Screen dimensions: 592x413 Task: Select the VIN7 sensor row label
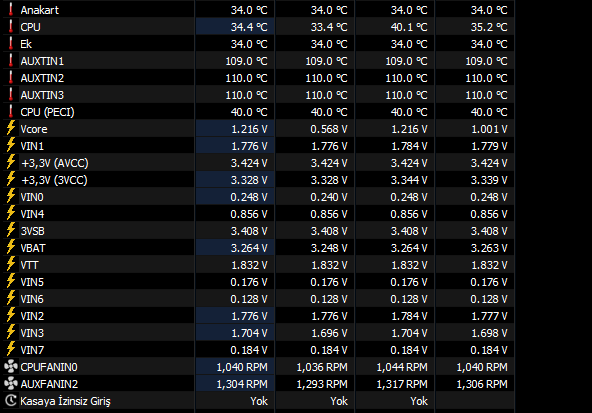[32, 350]
